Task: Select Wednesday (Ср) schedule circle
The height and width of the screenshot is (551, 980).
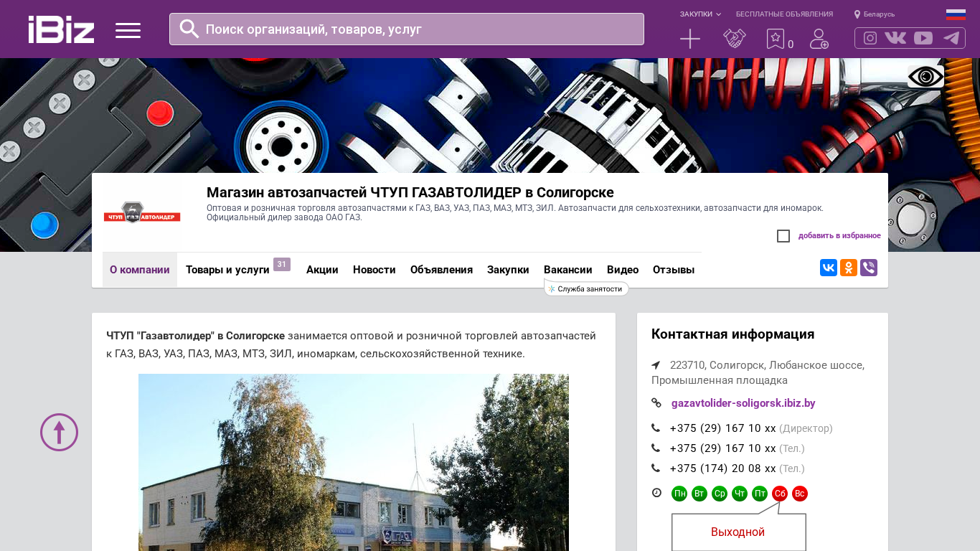Action: coord(720,494)
